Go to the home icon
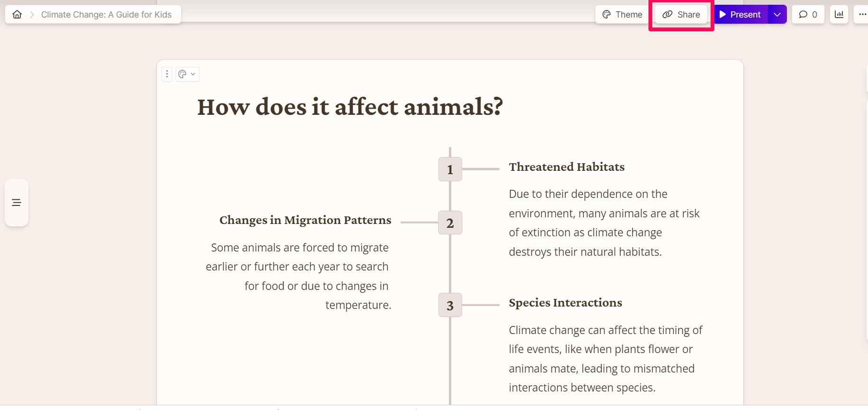 click(x=17, y=15)
